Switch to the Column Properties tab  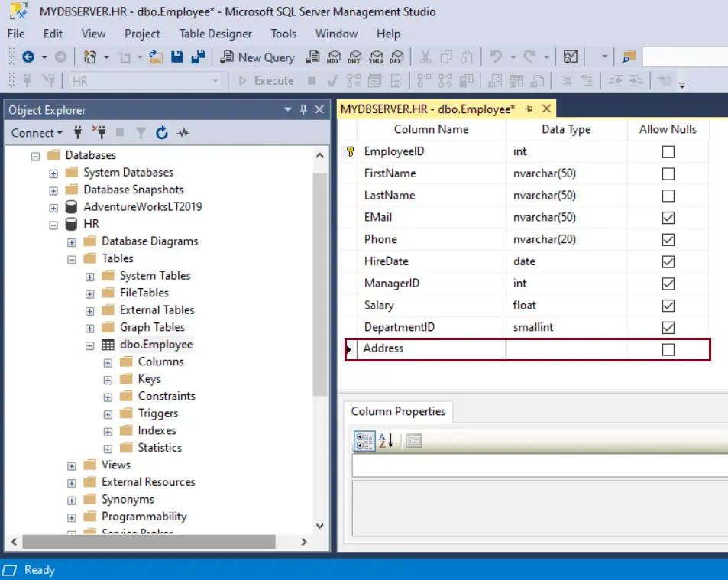(398, 411)
